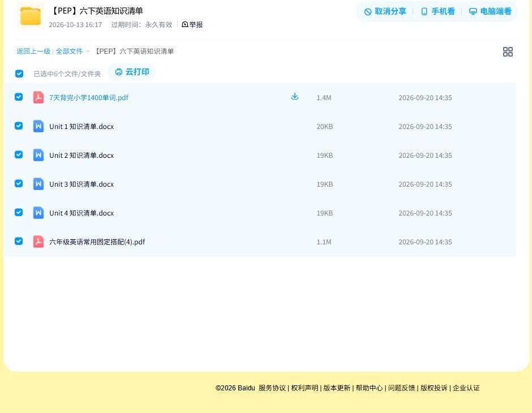The image size is (532, 413).
Task: Uncheck 7天背完小学1400单词.pdf checkbox
Action: pos(19,97)
